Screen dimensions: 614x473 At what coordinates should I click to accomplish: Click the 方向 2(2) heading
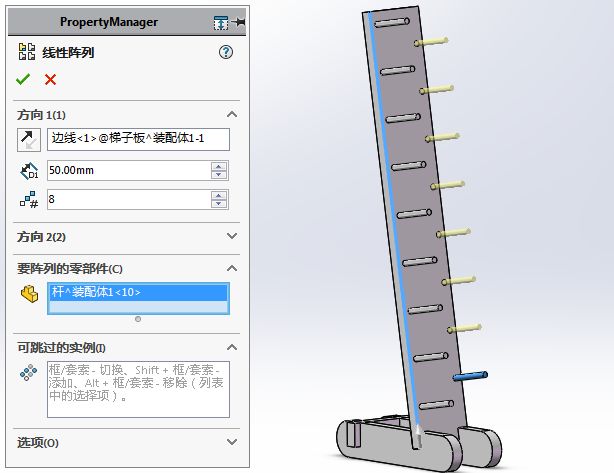pos(41,237)
